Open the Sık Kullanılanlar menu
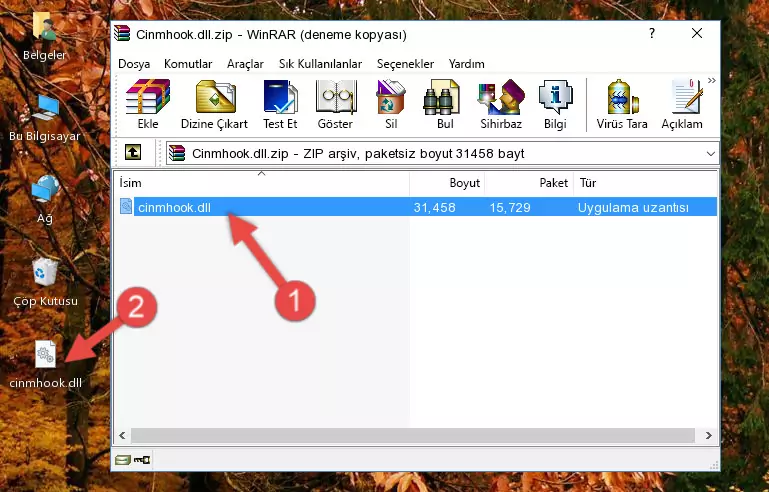Viewport: 769px width, 492px height. click(x=320, y=64)
